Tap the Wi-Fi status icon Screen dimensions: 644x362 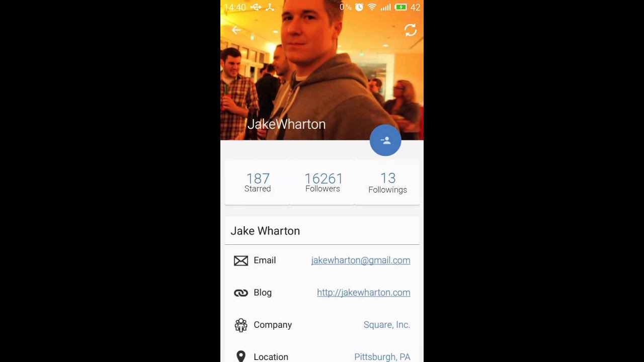372,7
